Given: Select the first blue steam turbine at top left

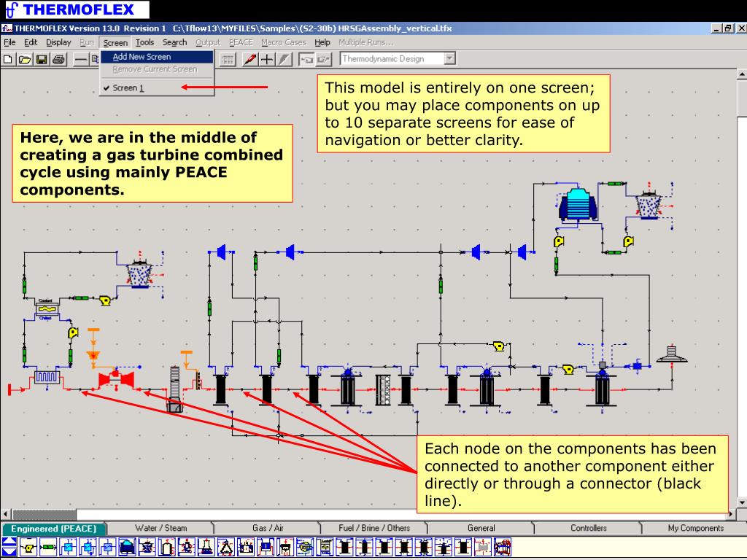Looking at the screenshot, I should (x=220, y=252).
